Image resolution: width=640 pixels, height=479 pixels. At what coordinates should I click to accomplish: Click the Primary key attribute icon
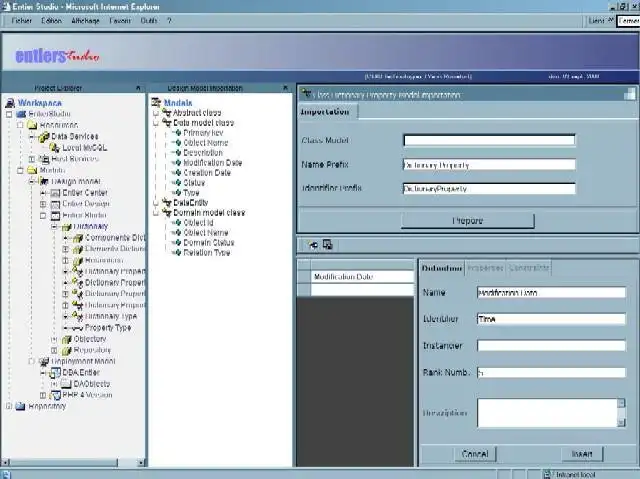click(x=177, y=133)
